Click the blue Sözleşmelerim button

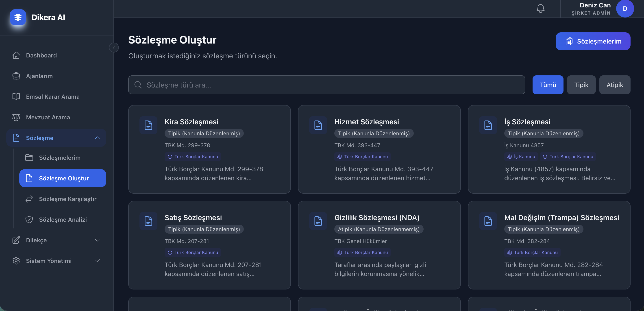[x=593, y=41]
